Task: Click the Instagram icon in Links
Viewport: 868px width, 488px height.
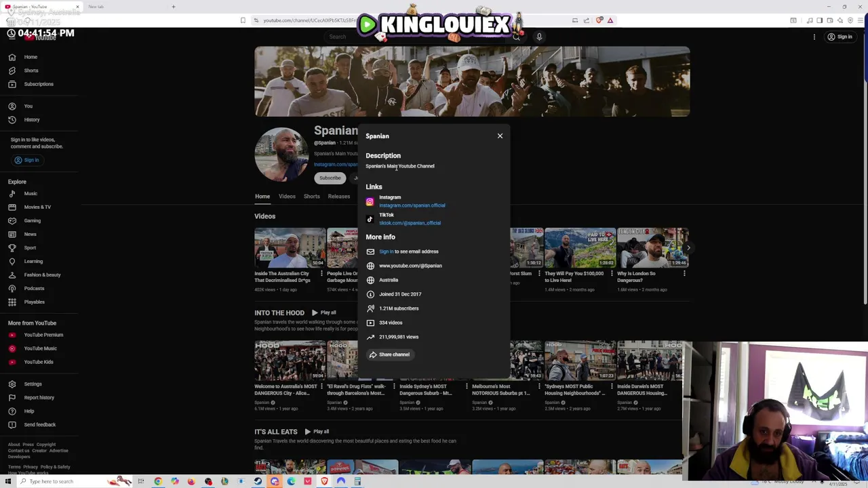Action: [x=370, y=201]
